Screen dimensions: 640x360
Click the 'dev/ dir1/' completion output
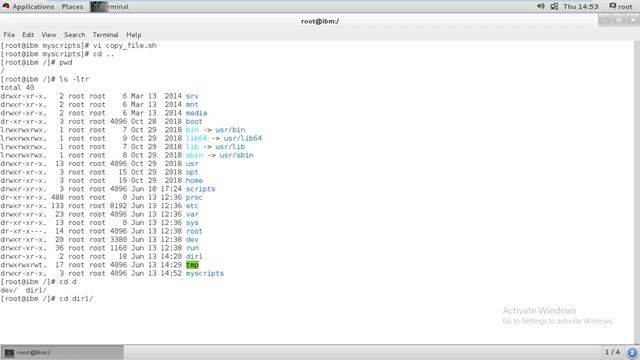[x=24, y=290]
